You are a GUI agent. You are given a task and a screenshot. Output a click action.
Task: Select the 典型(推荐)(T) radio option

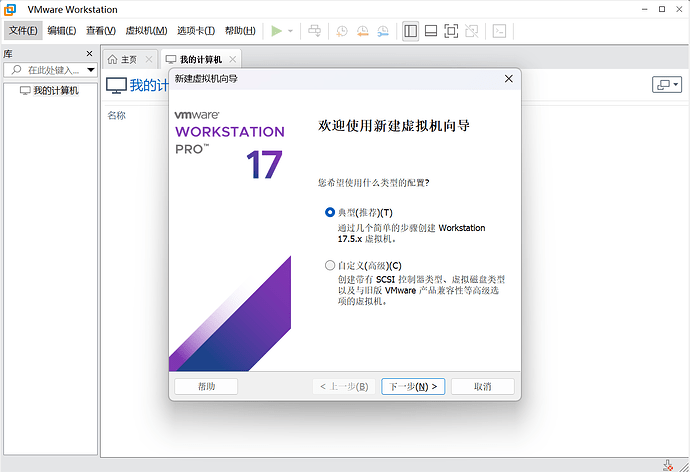pos(330,212)
